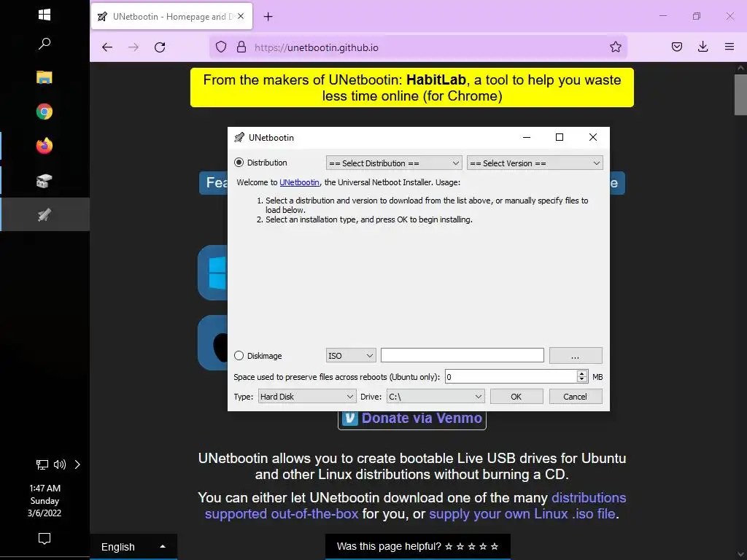Click the disk image path field
Viewport: 747px width, 560px height.
point(462,355)
